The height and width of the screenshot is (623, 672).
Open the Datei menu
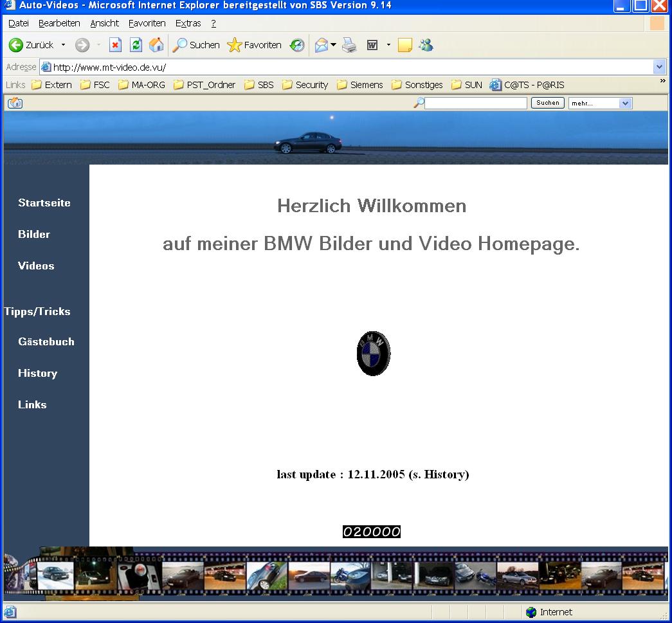coord(19,23)
